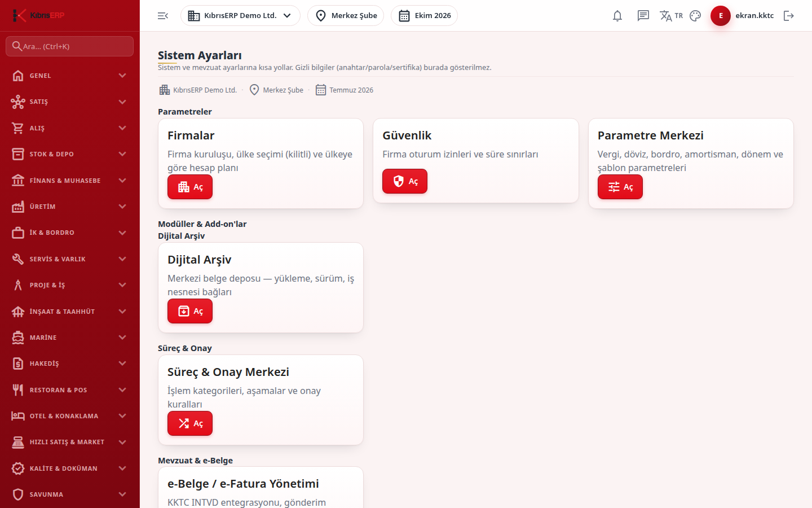812x508 pixels.
Task: Open the theme palette icon
Action: point(695,16)
